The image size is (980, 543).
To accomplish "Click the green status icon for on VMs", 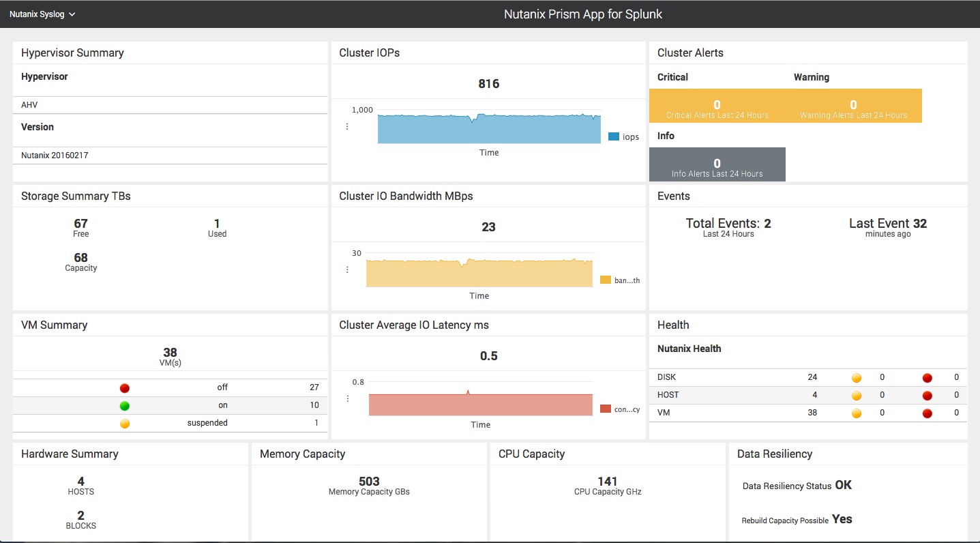I will tap(125, 406).
